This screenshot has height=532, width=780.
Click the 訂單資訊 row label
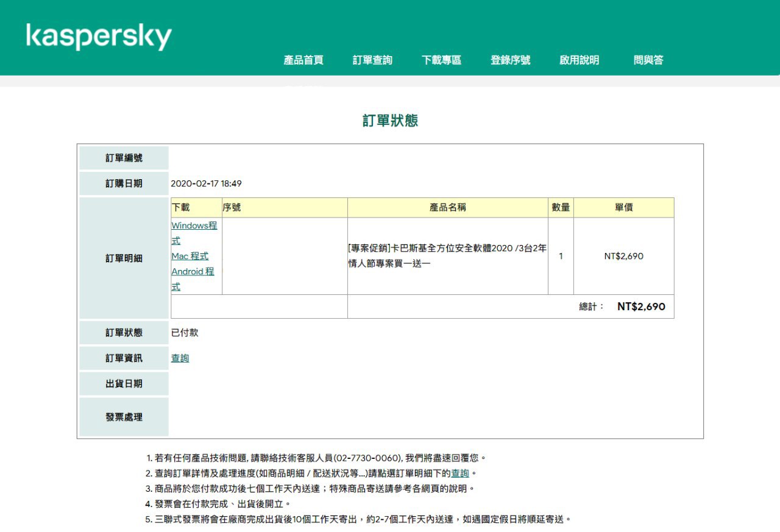pyautogui.click(x=124, y=358)
